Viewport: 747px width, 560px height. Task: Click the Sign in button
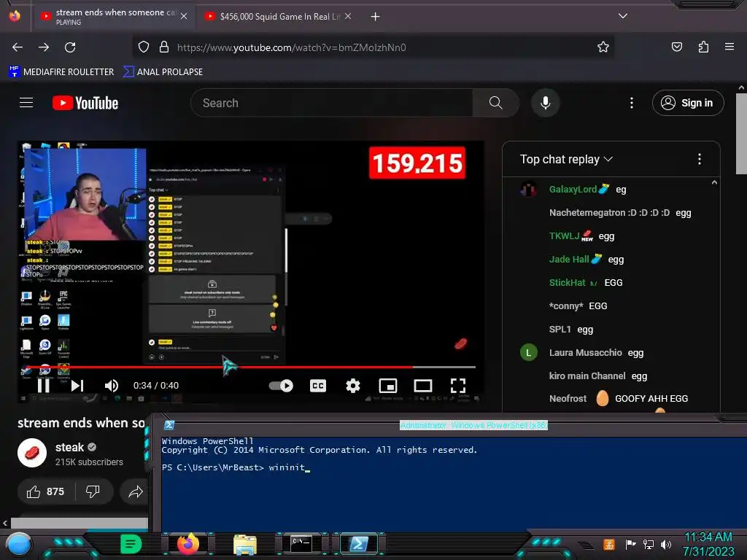coord(688,103)
